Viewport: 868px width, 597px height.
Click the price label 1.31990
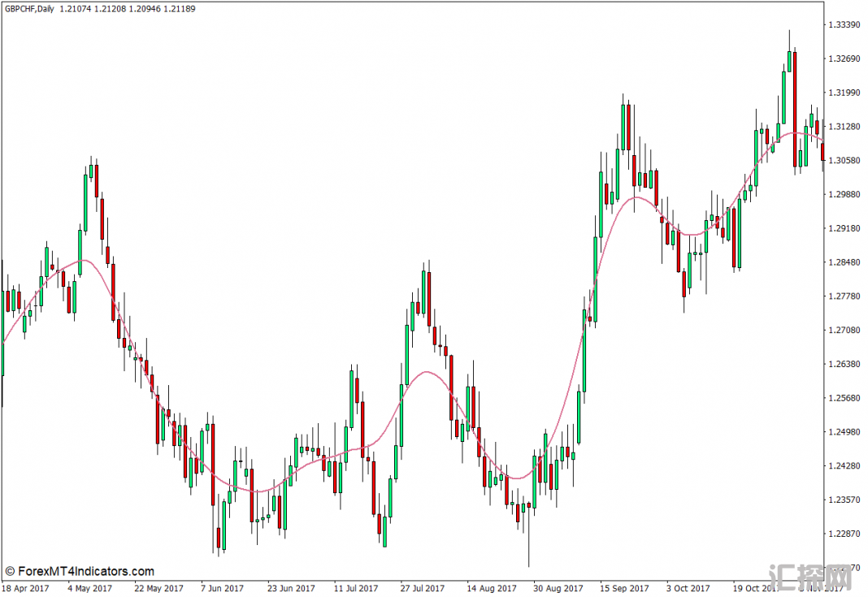[x=844, y=93]
